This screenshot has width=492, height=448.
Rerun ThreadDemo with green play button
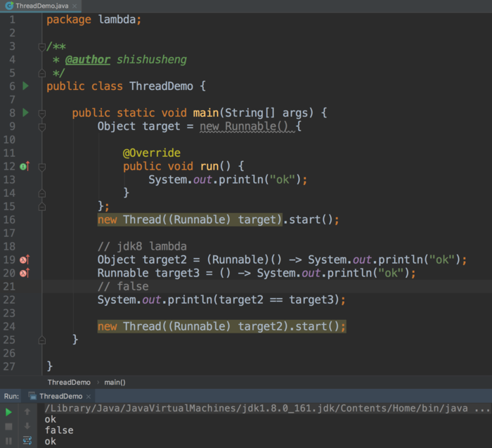[x=8, y=412]
